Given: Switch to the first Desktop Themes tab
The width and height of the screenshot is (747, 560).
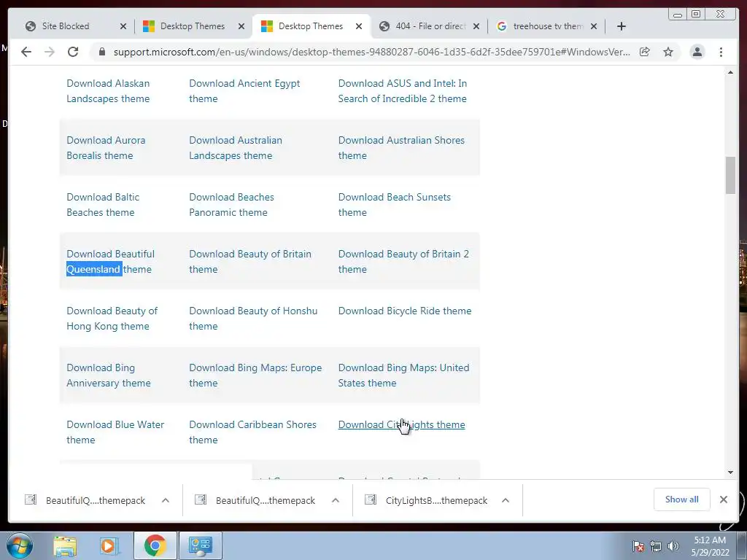Looking at the screenshot, I should (193, 26).
